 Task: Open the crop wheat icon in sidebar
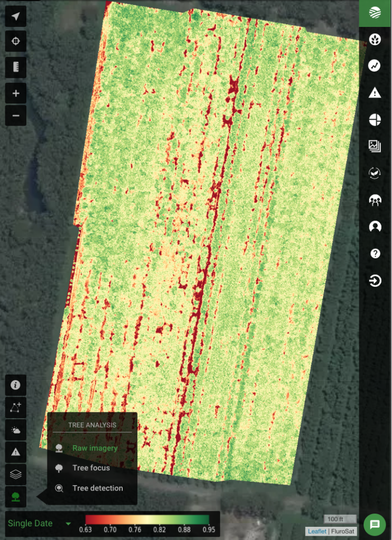pos(375,39)
